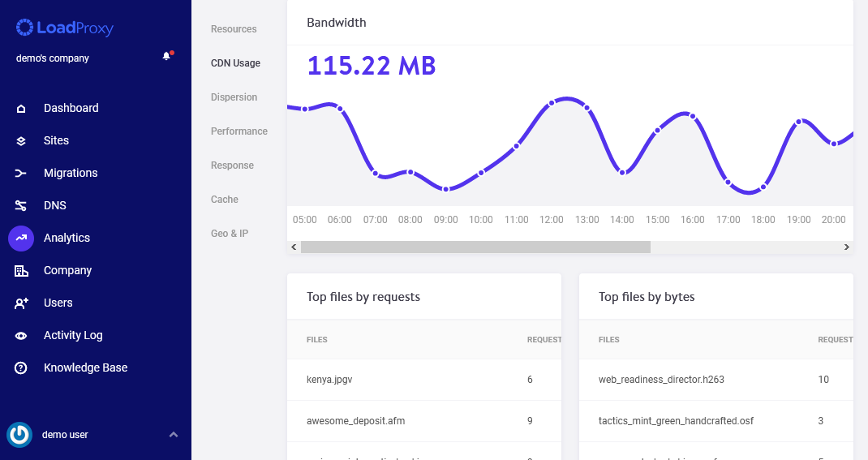This screenshot has width=868, height=460.
Task: Click the 19:00 data point on chart
Action: click(x=799, y=121)
